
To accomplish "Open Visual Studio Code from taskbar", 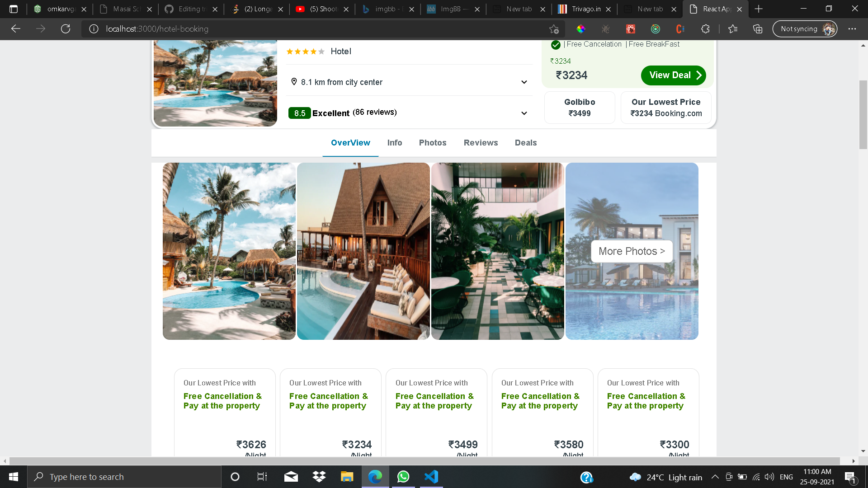I will [x=431, y=477].
